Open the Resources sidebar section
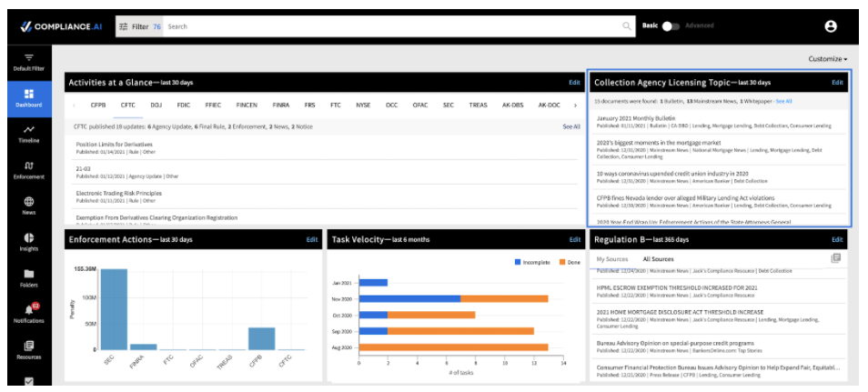This screenshot has height=392, width=868. click(29, 350)
